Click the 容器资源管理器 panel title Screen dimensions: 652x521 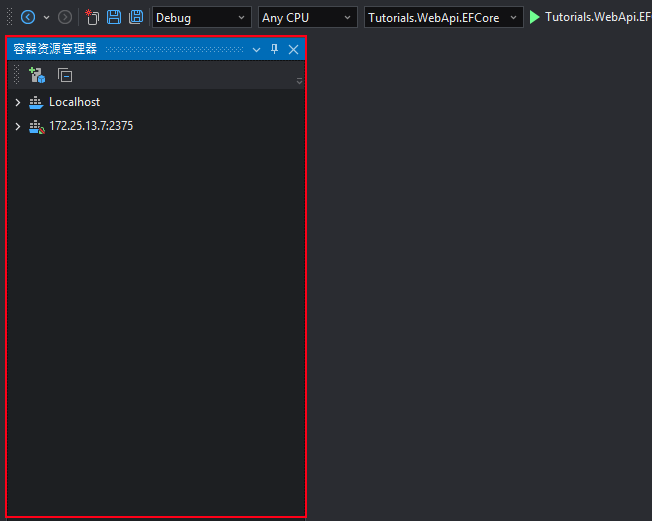pyautogui.click(x=55, y=49)
